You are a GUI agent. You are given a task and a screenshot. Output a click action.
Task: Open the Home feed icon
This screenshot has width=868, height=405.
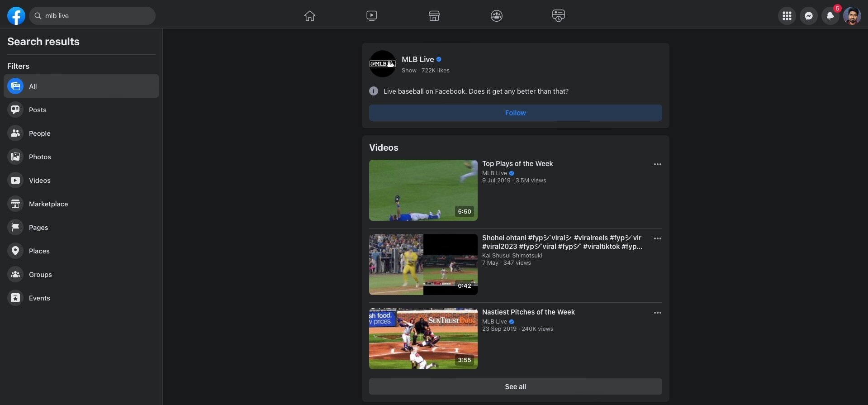coord(310,16)
